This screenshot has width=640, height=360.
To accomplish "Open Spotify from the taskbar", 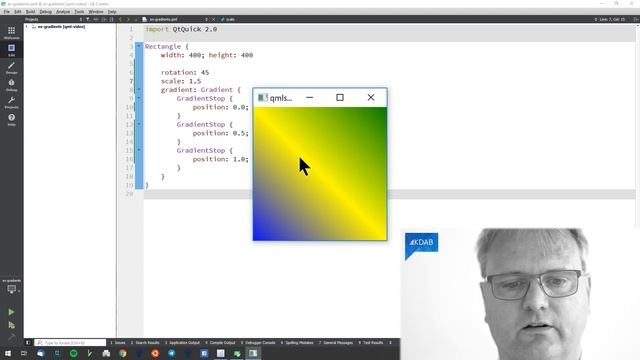I will click(x=73, y=353).
